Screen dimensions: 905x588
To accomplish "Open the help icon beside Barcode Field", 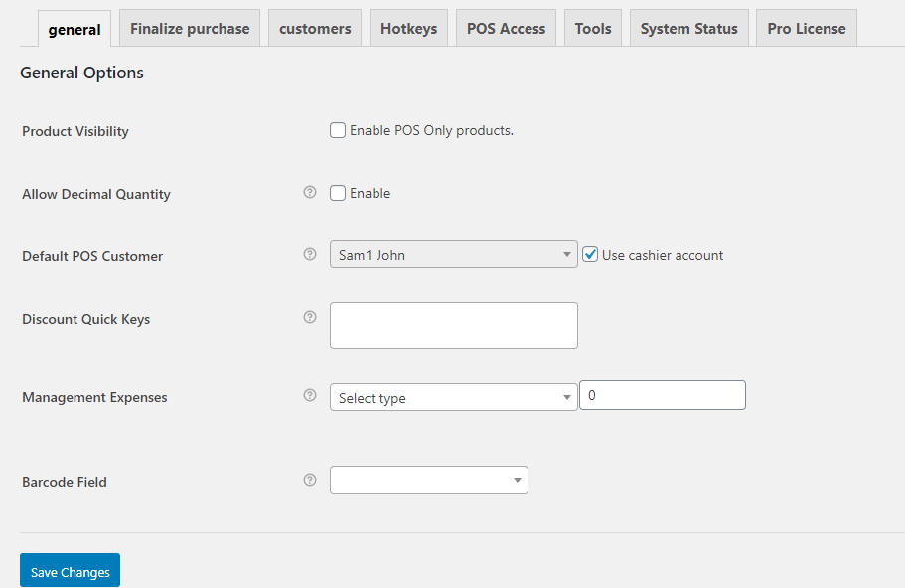I will point(309,480).
